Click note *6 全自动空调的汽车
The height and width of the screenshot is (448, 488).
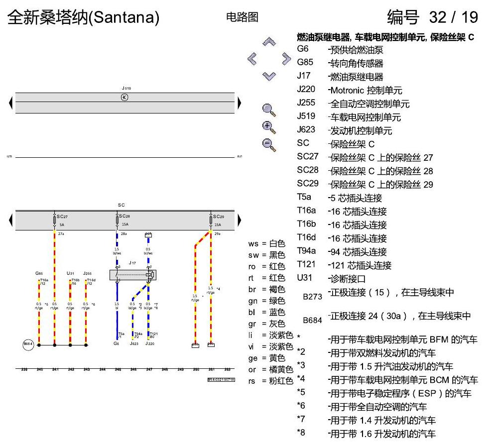[362, 406]
